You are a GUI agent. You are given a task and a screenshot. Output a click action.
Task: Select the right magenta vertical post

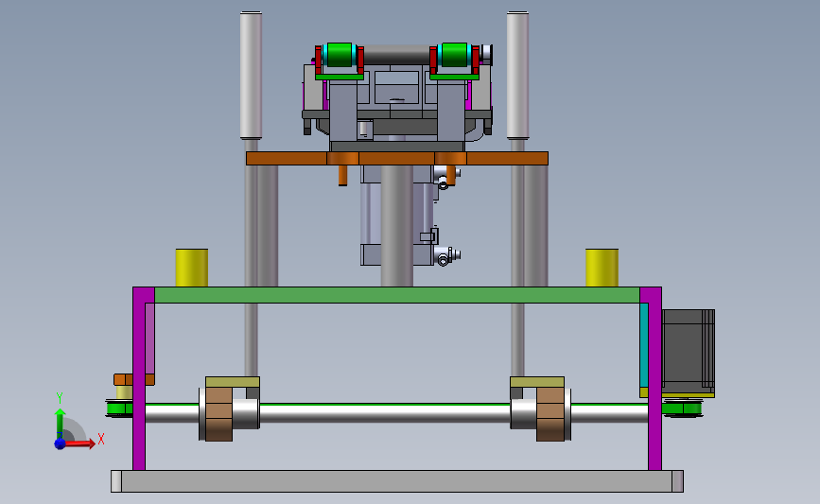pyautogui.click(x=654, y=378)
